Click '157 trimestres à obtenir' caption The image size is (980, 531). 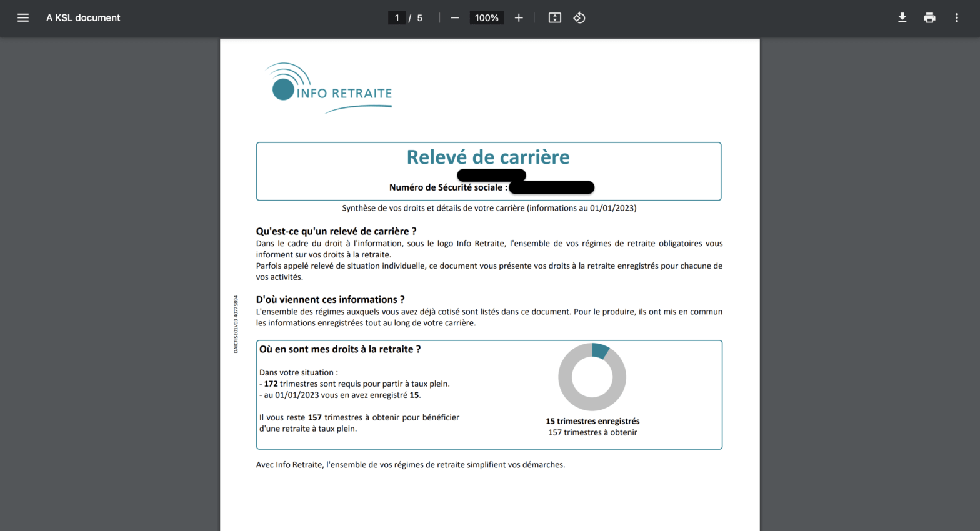(x=592, y=432)
